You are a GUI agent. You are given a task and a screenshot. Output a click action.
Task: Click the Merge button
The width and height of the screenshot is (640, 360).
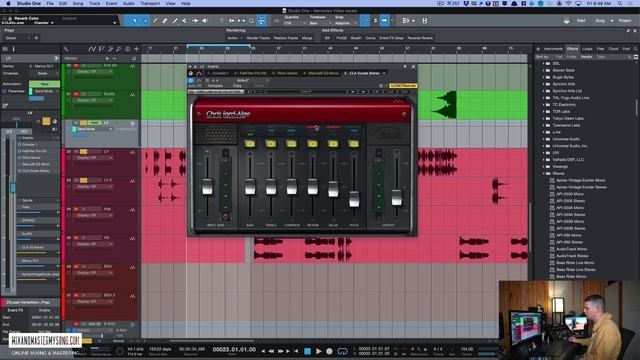coord(307,38)
